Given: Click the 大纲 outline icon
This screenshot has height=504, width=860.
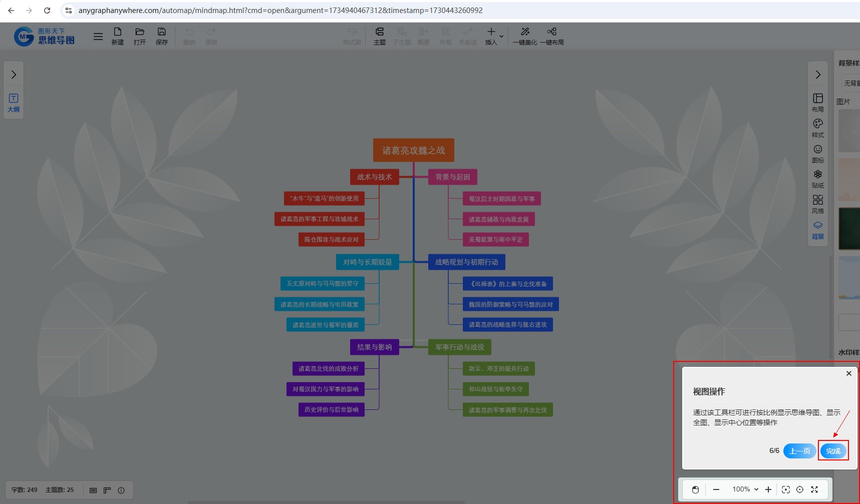Looking at the screenshot, I should pyautogui.click(x=14, y=102).
